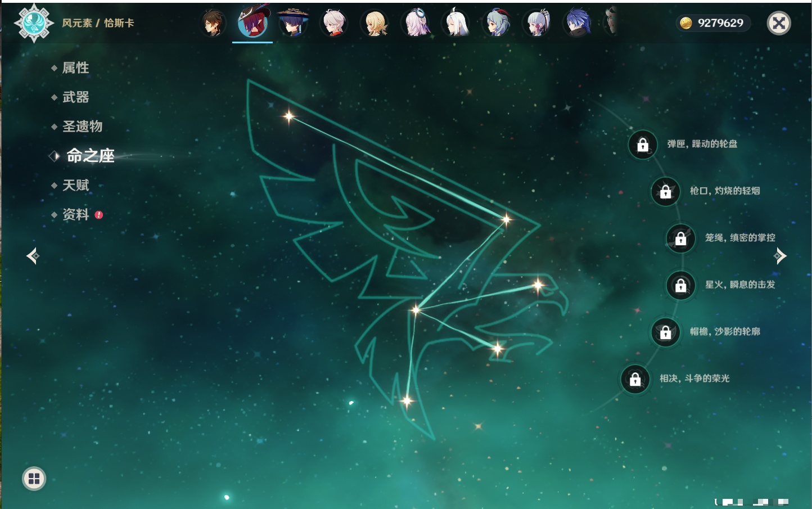Go to the 天赋 talents tab
This screenshot has width=812, height=509.
point(75,185)
